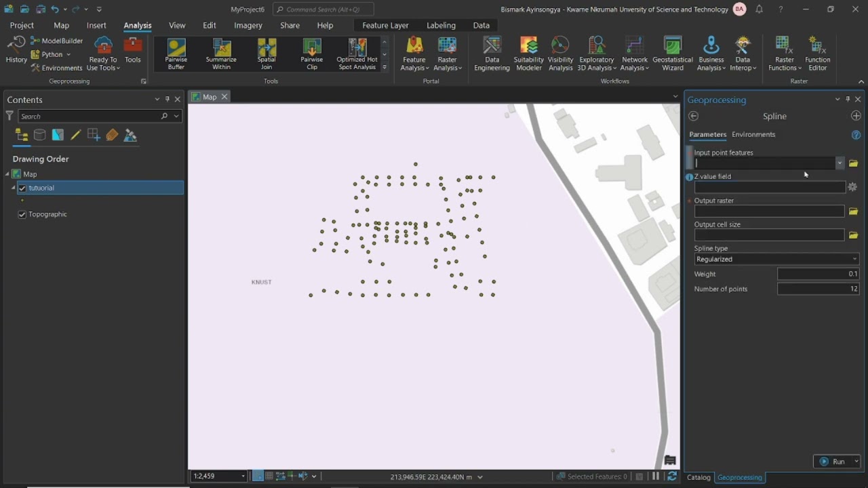Toggle tutuorial layer visibility checkbox
This screenshot has width=868, height=488.
(x=22, y=188)
